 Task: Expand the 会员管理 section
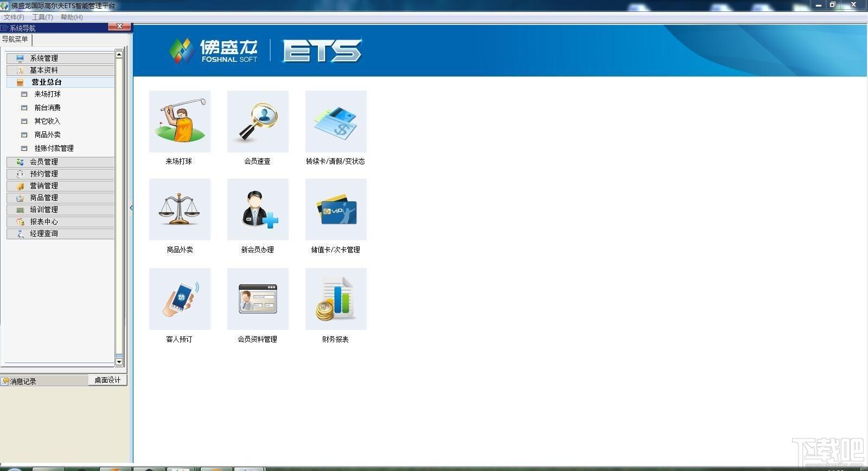click(60, 162)
